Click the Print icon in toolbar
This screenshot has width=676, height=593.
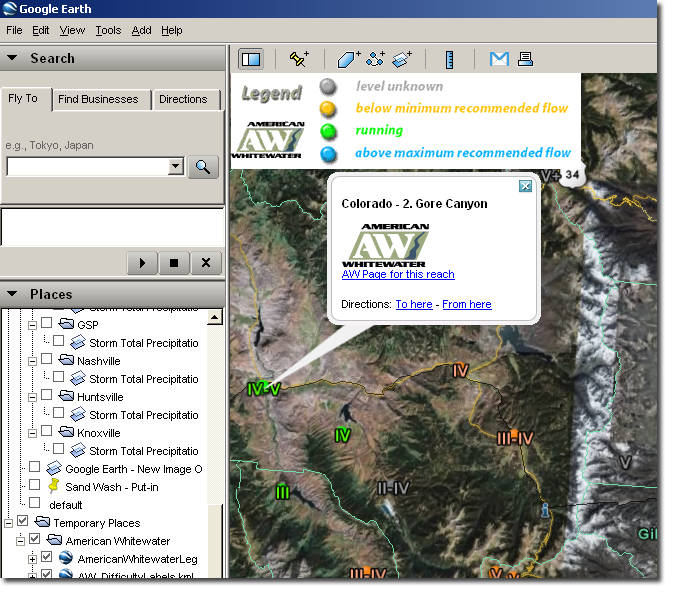click(525, 59)
